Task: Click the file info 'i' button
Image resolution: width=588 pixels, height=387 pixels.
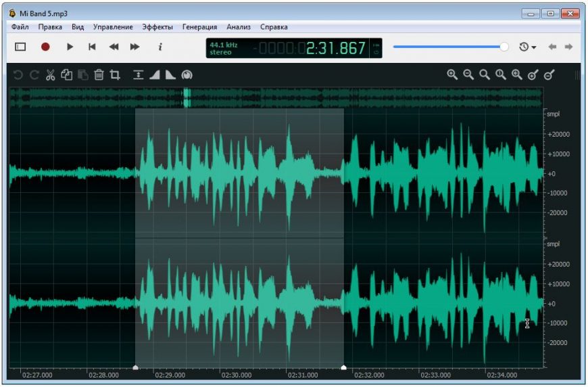Action: [160, 47]
